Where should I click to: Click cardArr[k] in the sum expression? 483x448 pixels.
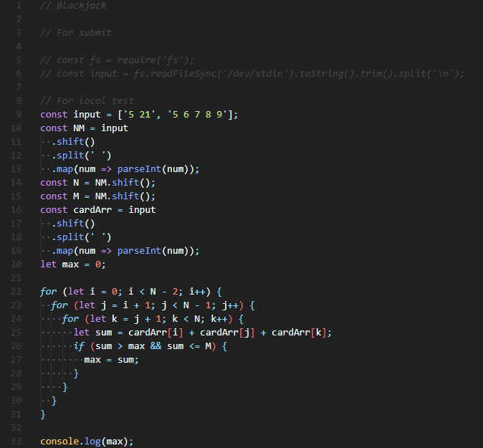[299, 333]
